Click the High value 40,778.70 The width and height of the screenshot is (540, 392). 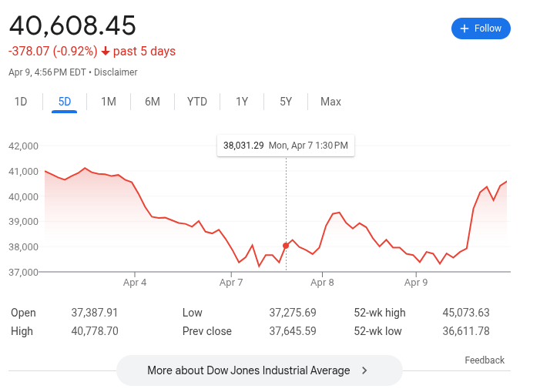pos(95,331)
